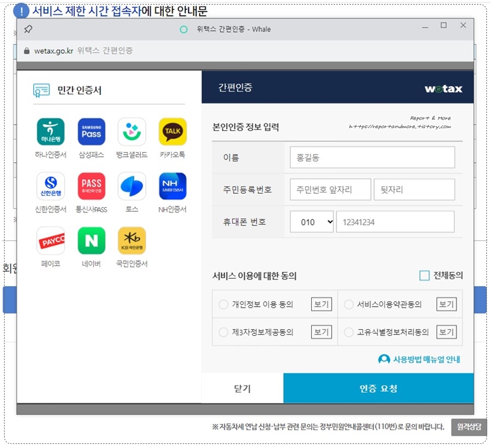The image size is (491, 448).
Task: Click the 원격상담 button
Action: 468,427
